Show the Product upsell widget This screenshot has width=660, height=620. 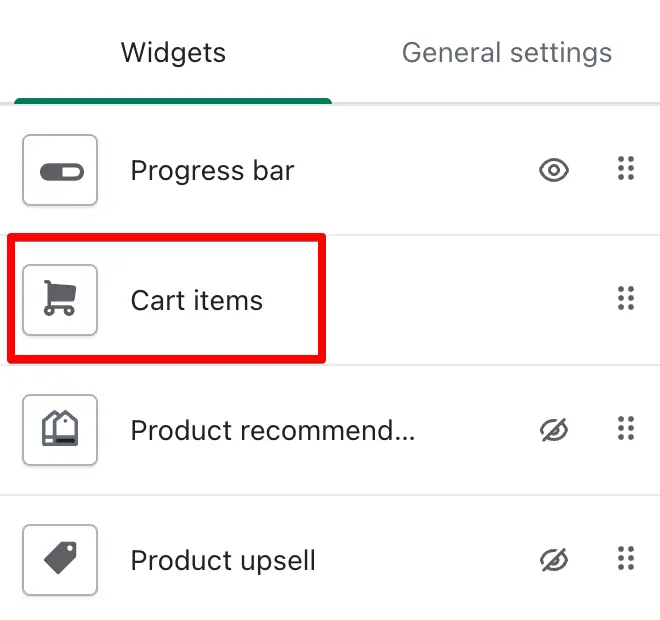point(554,560)
